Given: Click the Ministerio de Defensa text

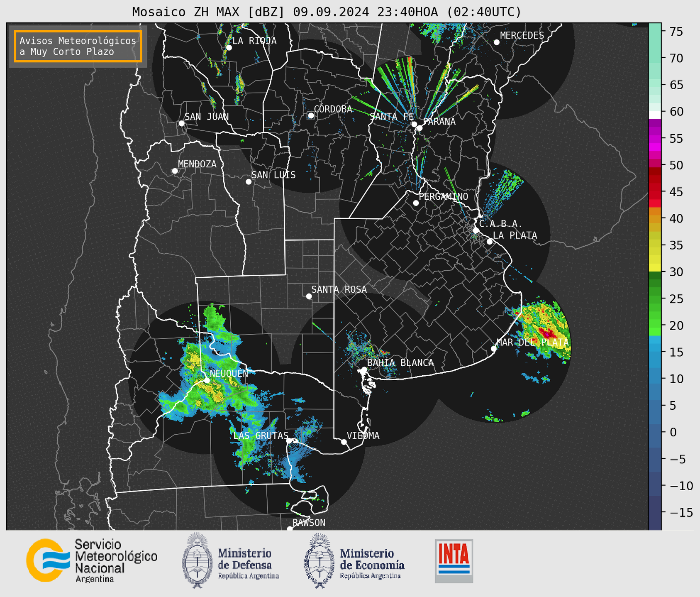Looking at the screenshot, I should (x=248, y=563).
